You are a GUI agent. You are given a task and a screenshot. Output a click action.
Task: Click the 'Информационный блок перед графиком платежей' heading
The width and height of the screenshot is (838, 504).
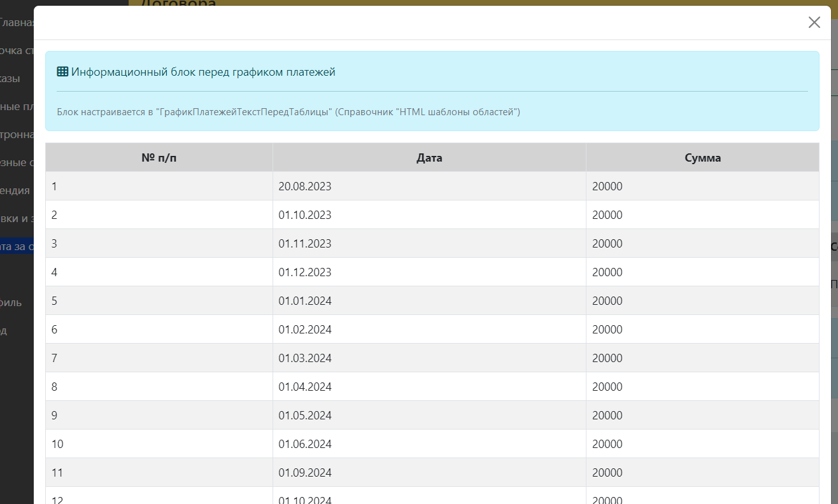(203, 72)
